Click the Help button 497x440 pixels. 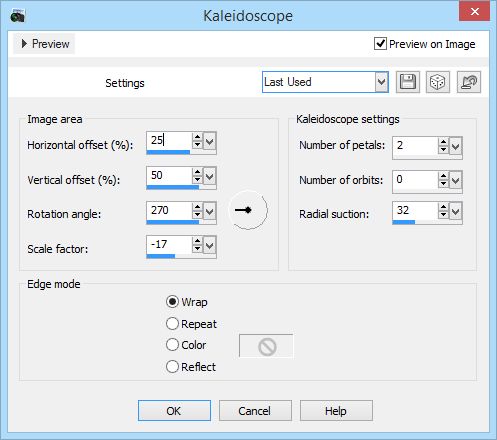pos(336,411)
